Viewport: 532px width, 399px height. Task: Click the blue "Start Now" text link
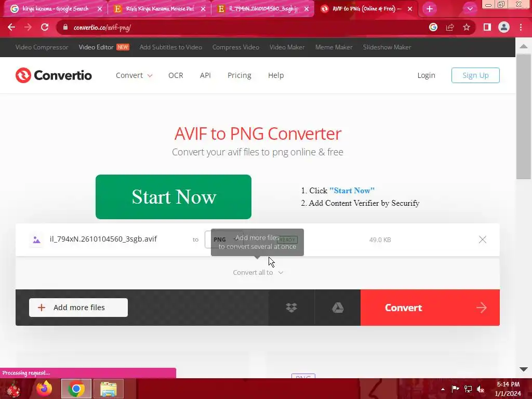click(352, 190)
